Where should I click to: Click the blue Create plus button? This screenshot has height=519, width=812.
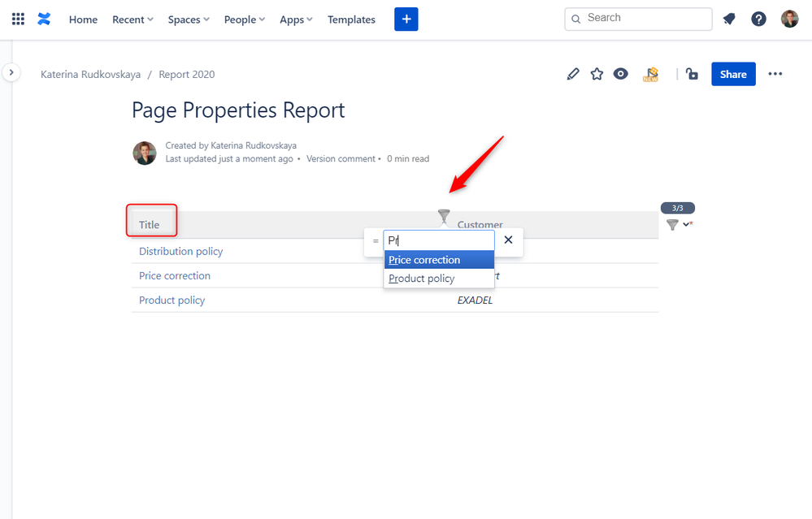click(x=406, y=19)
